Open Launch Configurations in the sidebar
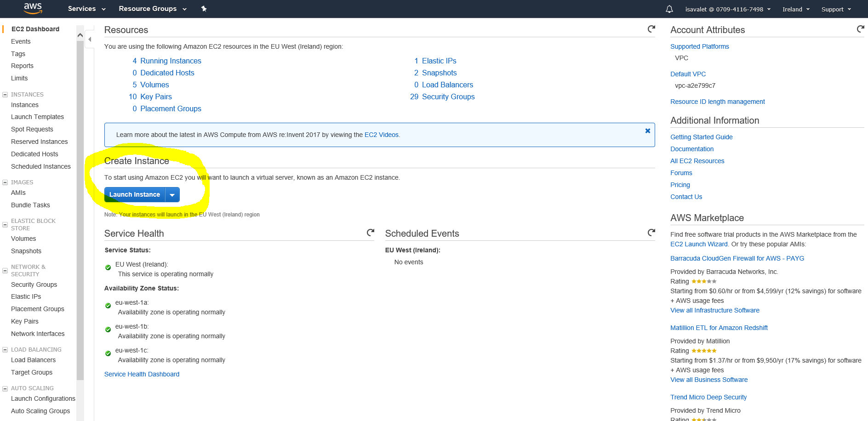The height and width of the screenshot is (421, 868). click(43, 398)
